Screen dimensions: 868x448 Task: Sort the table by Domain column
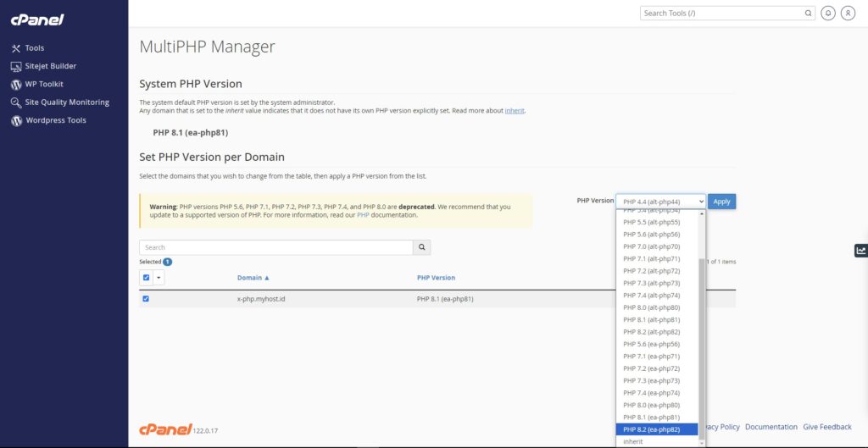tap(253, 278)
